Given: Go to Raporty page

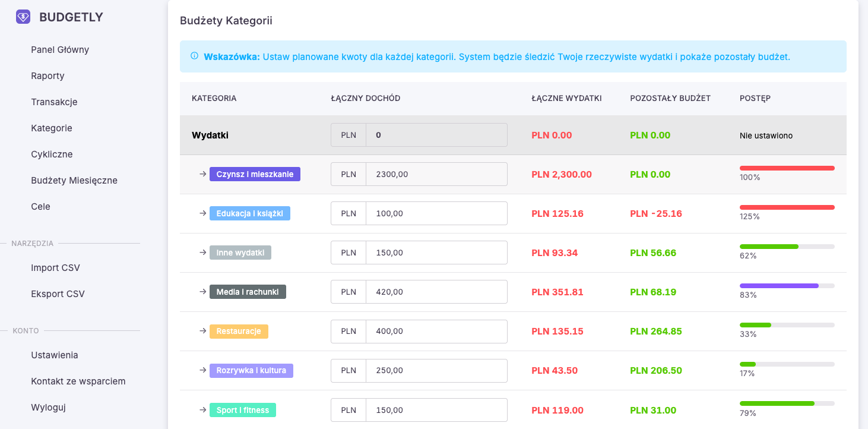Looking at the screenshot, I should click(x=47, y=75).
